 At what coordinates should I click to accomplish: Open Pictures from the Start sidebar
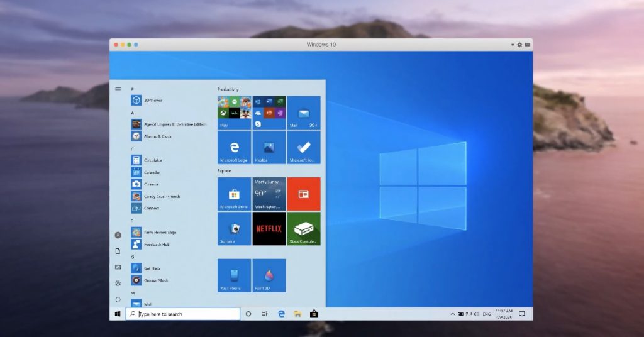tap(118, 267)
